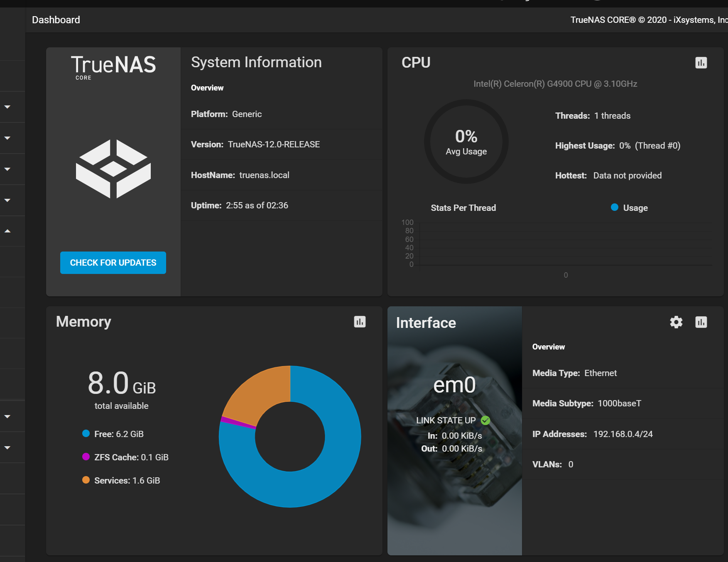Screen dimensions: 728x562
Task: Click the Stats Per Thread label
Action: point(463,208)
